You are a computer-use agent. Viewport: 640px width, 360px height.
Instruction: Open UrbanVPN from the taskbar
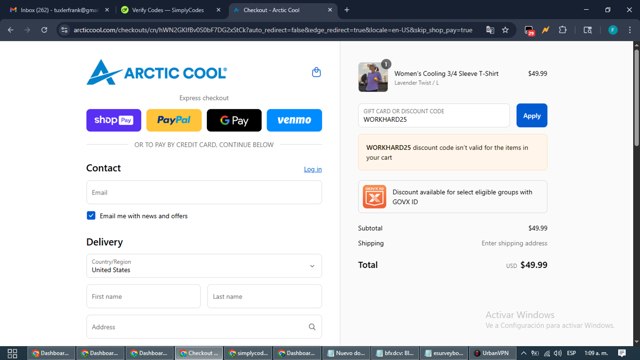[491, 353]
